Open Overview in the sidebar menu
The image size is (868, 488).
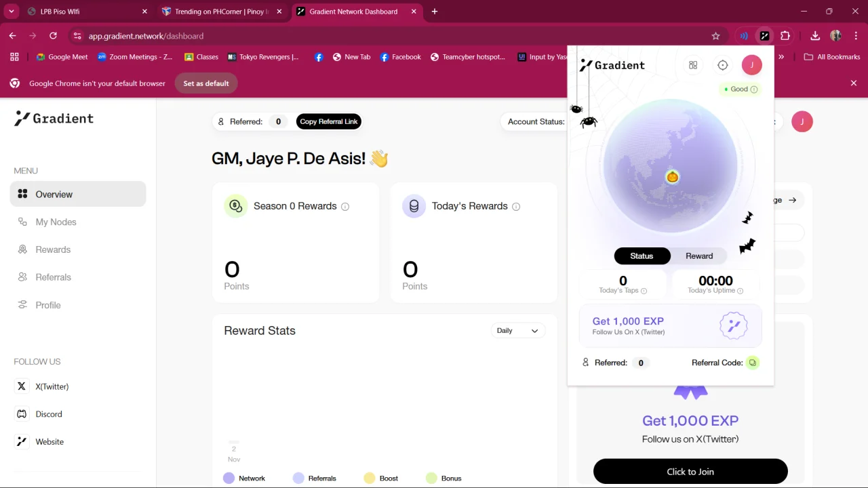coord(78,195)
